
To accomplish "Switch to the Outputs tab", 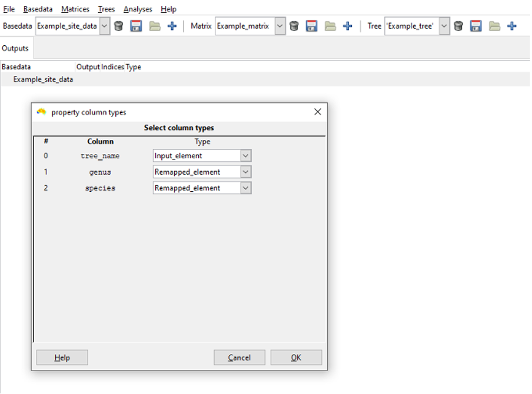I will [x=15, y=48].
